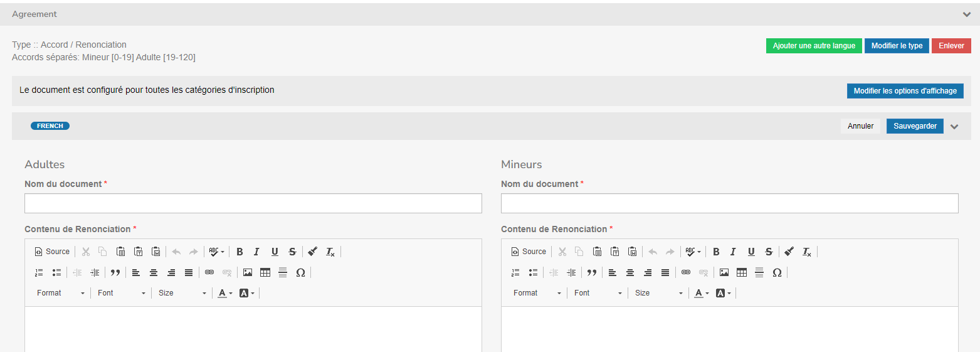
Task: Click Paste icon in Adultes editor
Action: pyautogui.click(x=120, y=252)
